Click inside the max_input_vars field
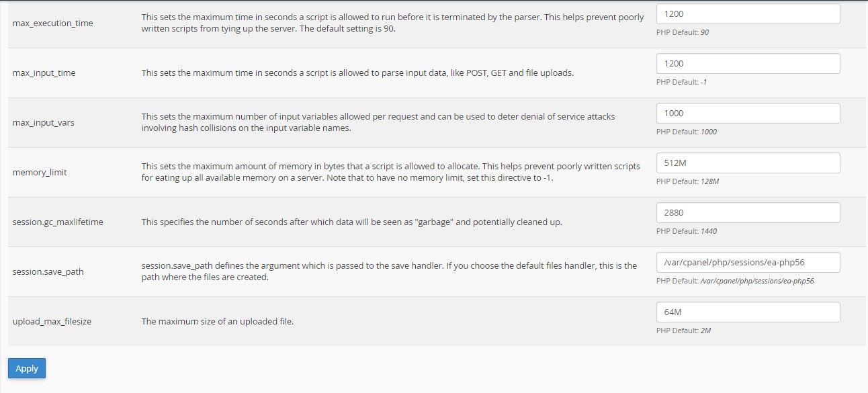 click(x=748, y=113)
